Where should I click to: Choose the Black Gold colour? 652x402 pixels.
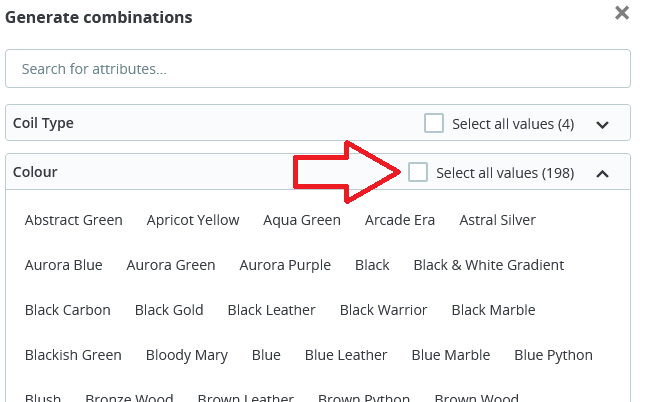(169, 310)
